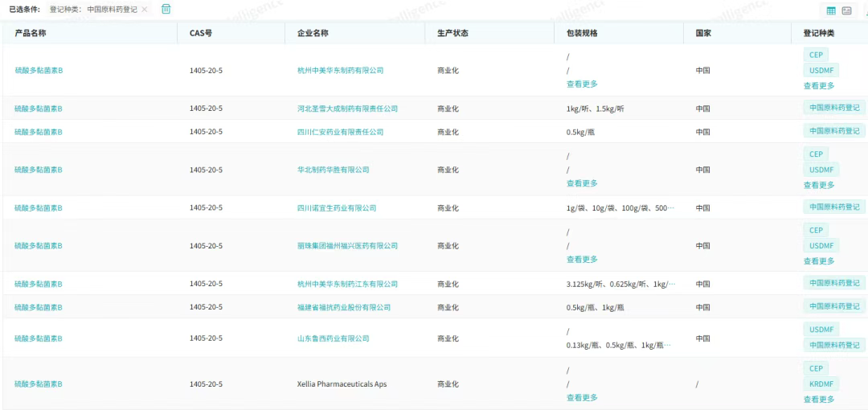Open company 河北圣雪大成制药有限责任公司
The image size is (868, 410).
pos(347,109)
